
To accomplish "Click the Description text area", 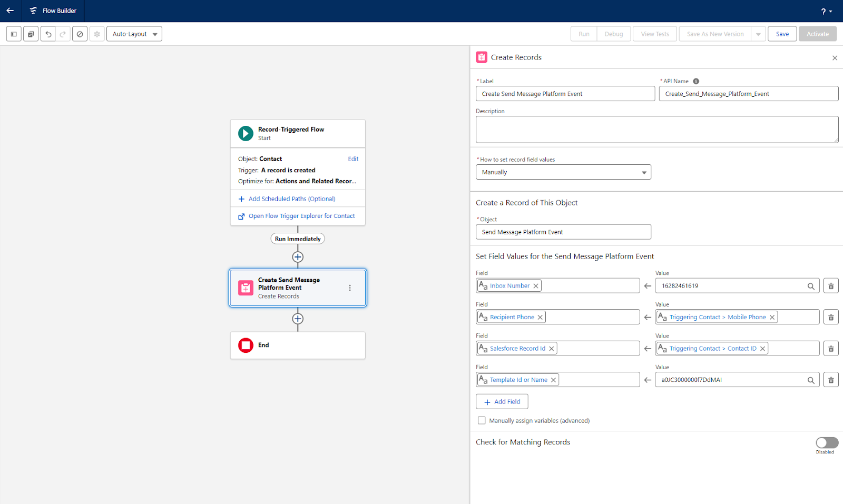I will (656, 130).
